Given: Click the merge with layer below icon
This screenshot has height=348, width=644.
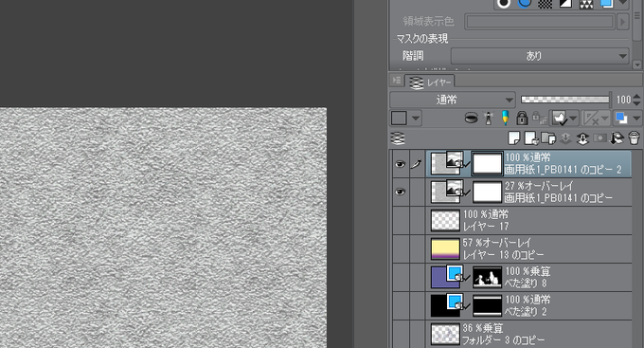Looking at the screenshot, I should [x=582, y=138].
